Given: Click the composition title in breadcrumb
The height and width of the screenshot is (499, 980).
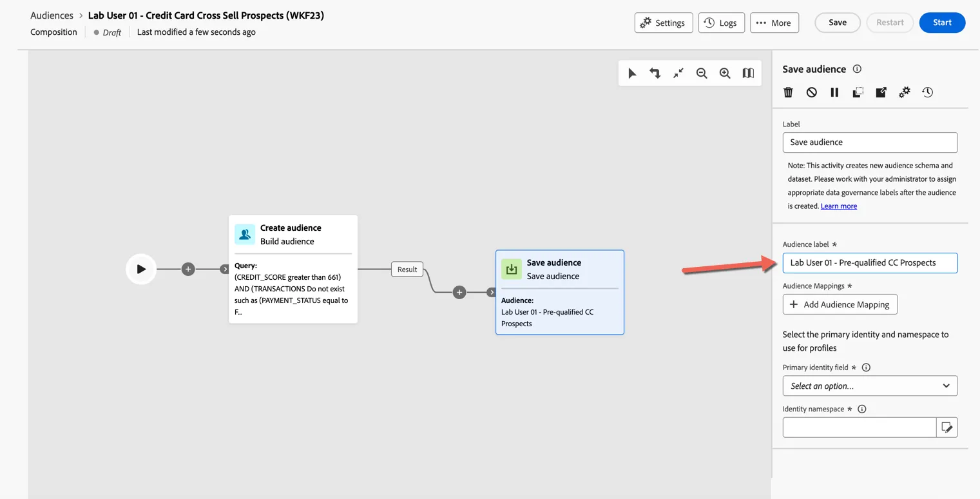Looking at the screenshot, I should point(206,15).
